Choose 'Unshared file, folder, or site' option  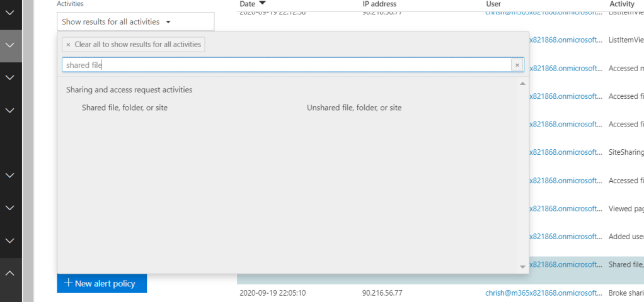click(x=354, y=108)
